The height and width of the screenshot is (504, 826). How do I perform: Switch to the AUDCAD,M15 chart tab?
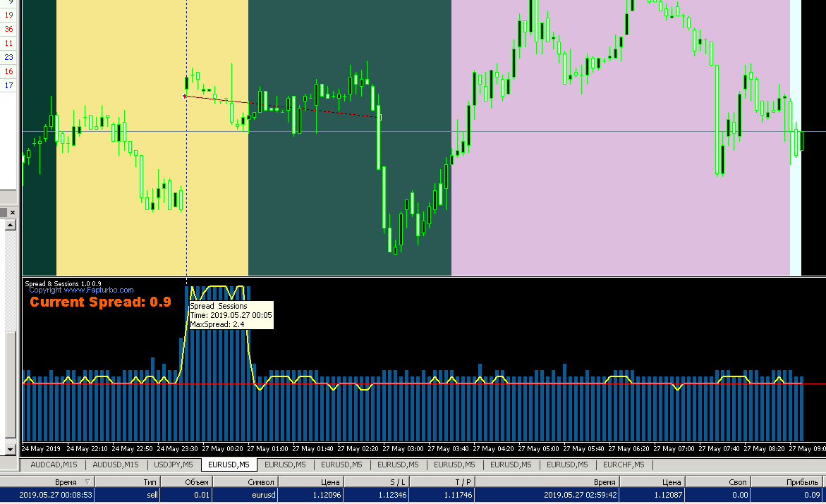pos(54,465)
